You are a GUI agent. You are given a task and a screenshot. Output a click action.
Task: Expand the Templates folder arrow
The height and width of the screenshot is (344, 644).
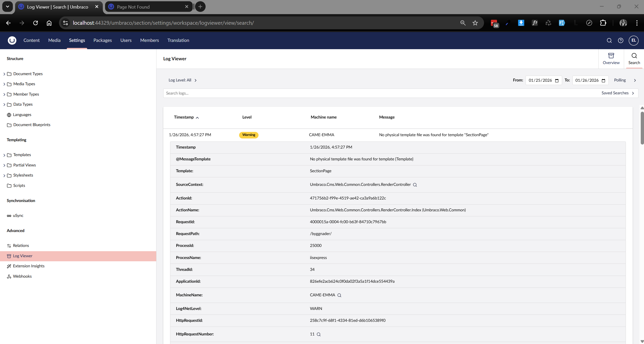(4, 155)
